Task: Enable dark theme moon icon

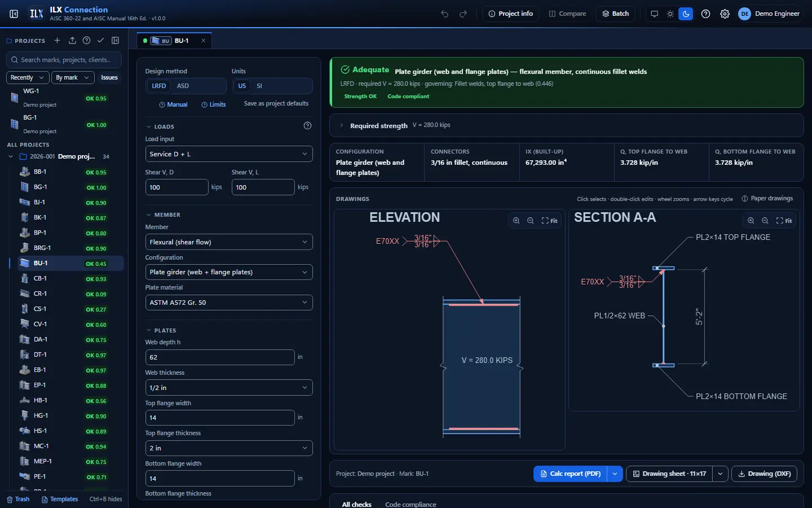Action: point(686,14)
